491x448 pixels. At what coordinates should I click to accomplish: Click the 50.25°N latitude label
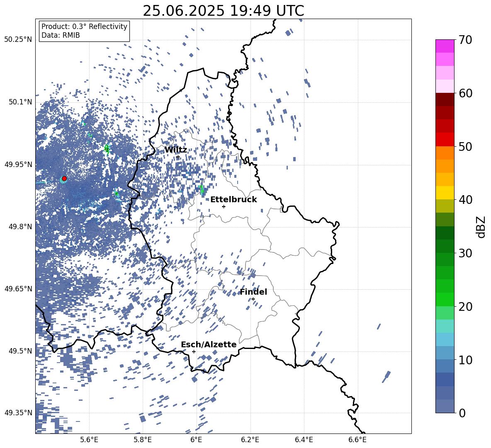click(x=18, y=40)
